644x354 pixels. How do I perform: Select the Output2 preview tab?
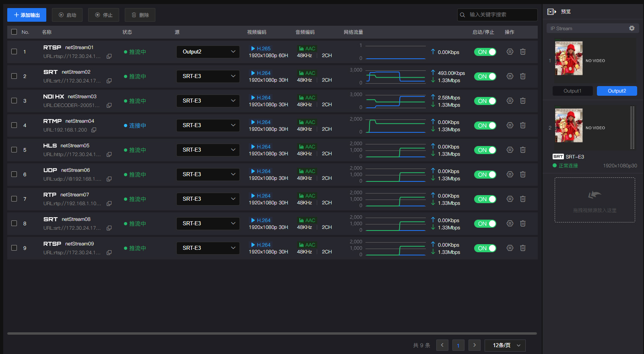(x=617, y=91)
